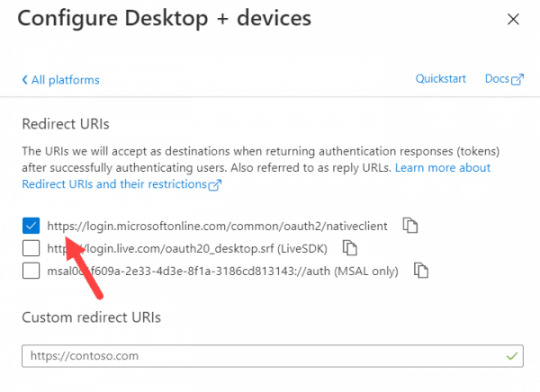Click external link icon after 'their restrictions'
540x392 pixels.
214,185
